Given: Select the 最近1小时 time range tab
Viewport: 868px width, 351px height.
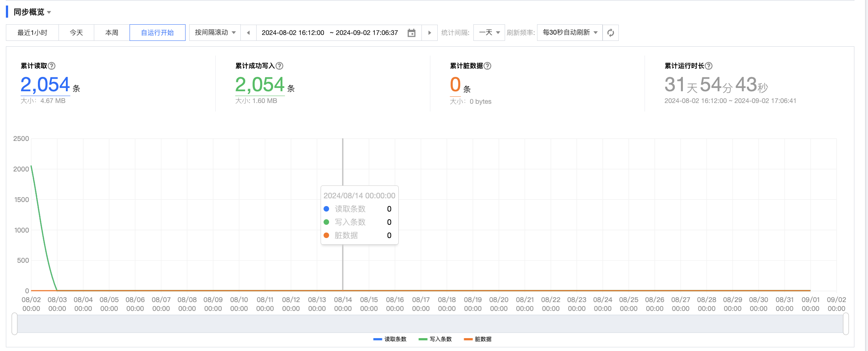Looking at the screenshot, I should click(32, 33).
